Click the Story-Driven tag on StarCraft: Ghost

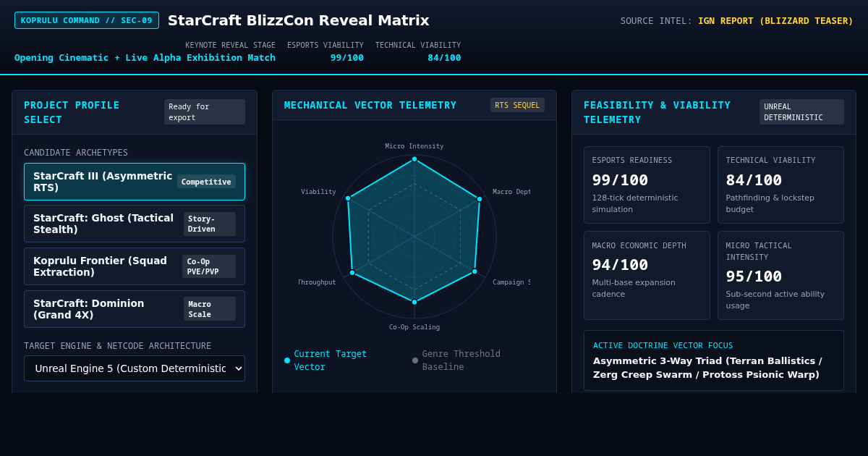(x=209, y=224)
